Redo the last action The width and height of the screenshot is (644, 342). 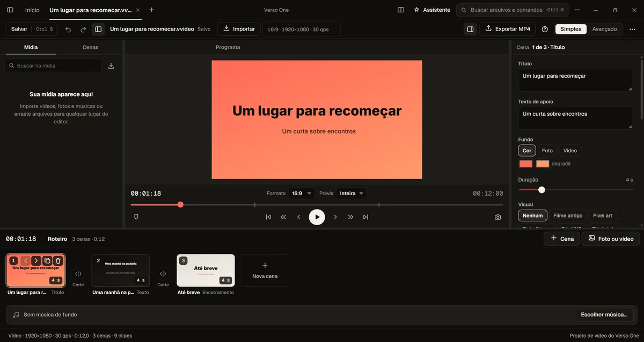point(83,29)
